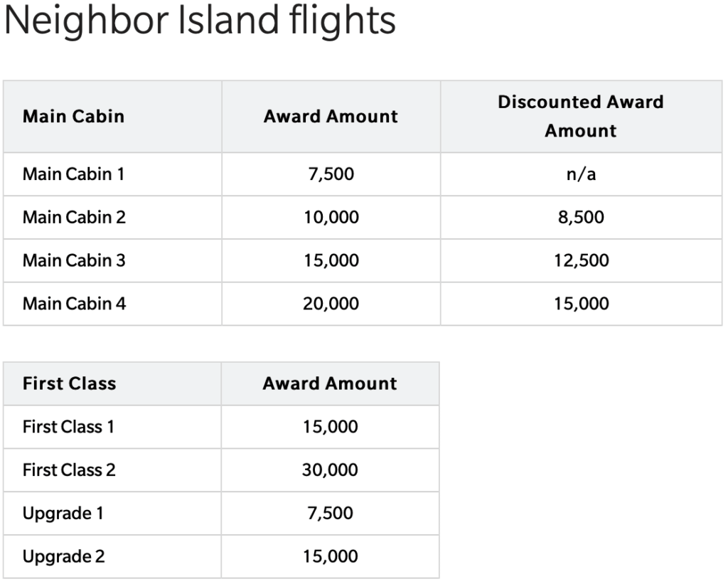Select the Main Cabin 3 row label
This screenshot has height=584, width=728.
74,260
